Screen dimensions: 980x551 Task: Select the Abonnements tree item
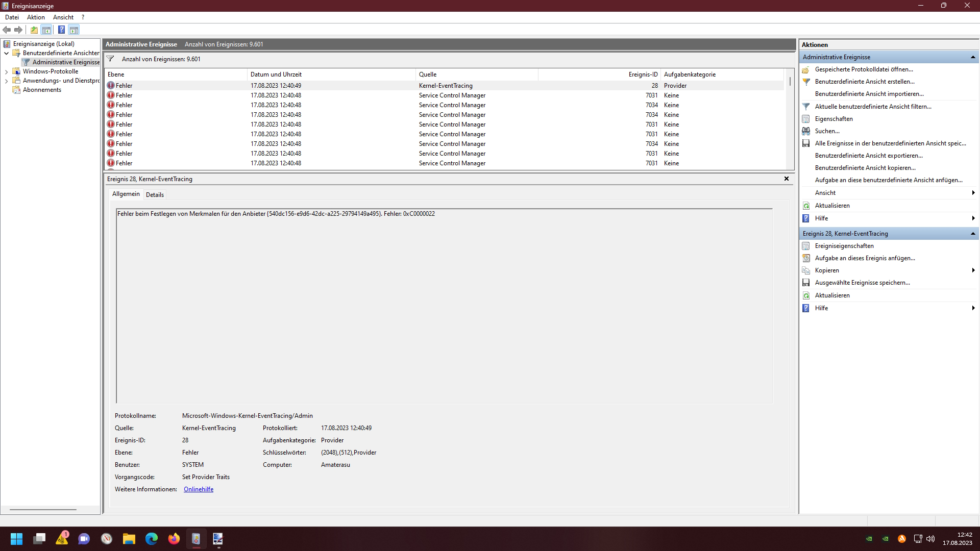[x=42, y=90]
